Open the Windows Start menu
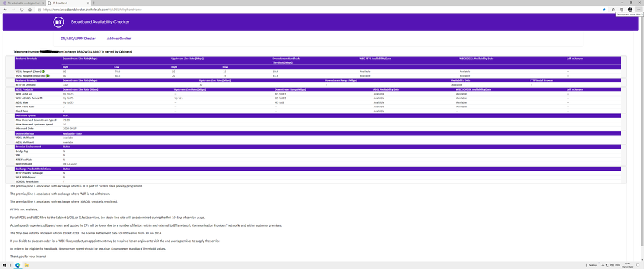The height and width of the screenshot is (269, 644). [4, 265]
